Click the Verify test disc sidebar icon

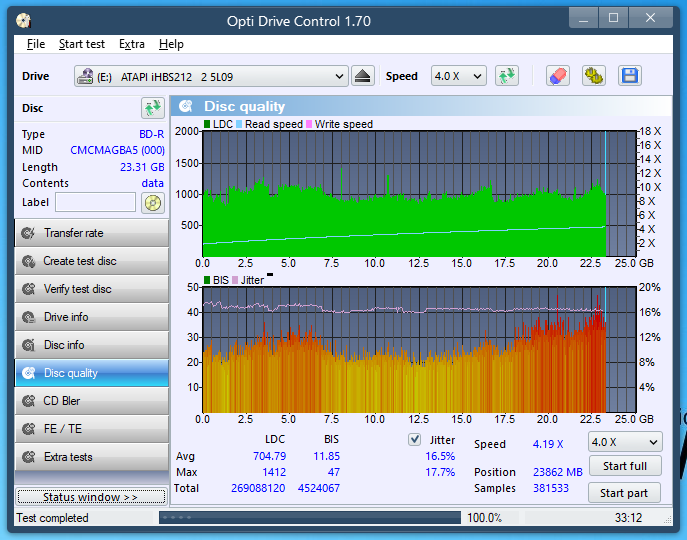tap(29, 289)
